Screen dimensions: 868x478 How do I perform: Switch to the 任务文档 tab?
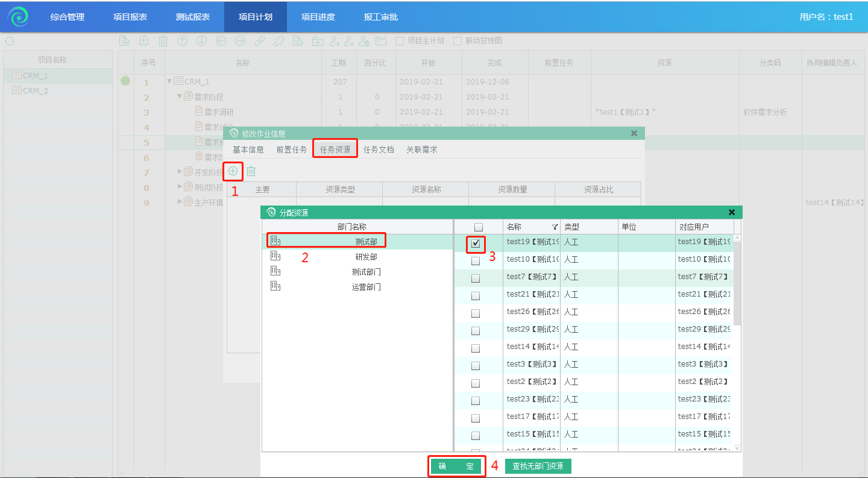point(379,149)
